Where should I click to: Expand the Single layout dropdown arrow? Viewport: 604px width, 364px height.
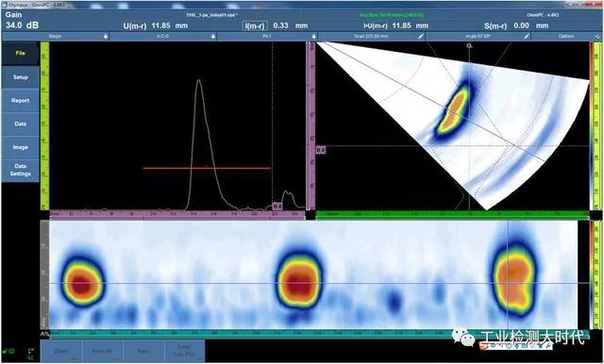106,37
